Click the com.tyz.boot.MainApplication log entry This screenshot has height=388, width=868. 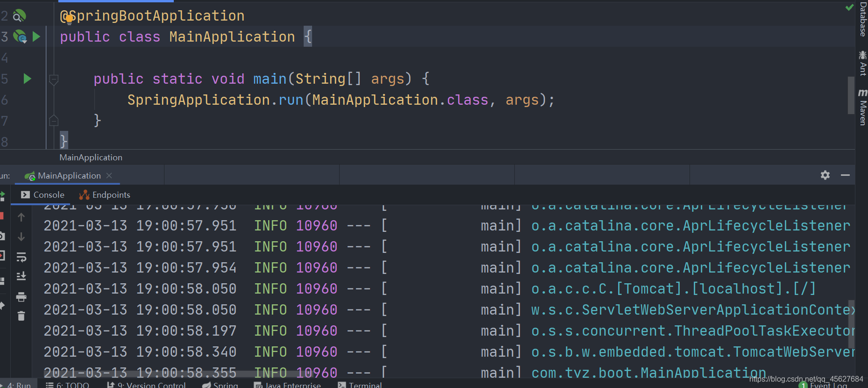point(648,373)
